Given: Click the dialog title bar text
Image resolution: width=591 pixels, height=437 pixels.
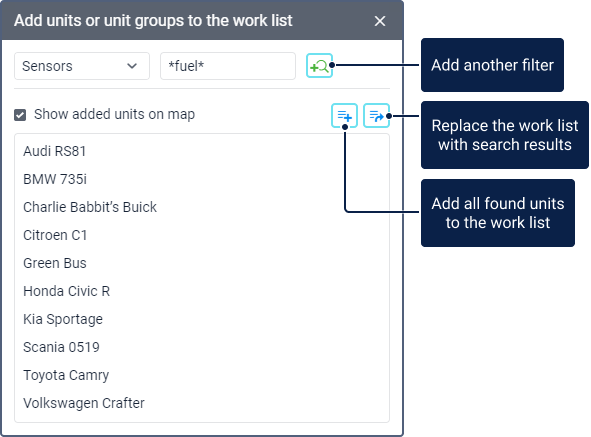Looking at the screenshot, I should coord(153,21).
